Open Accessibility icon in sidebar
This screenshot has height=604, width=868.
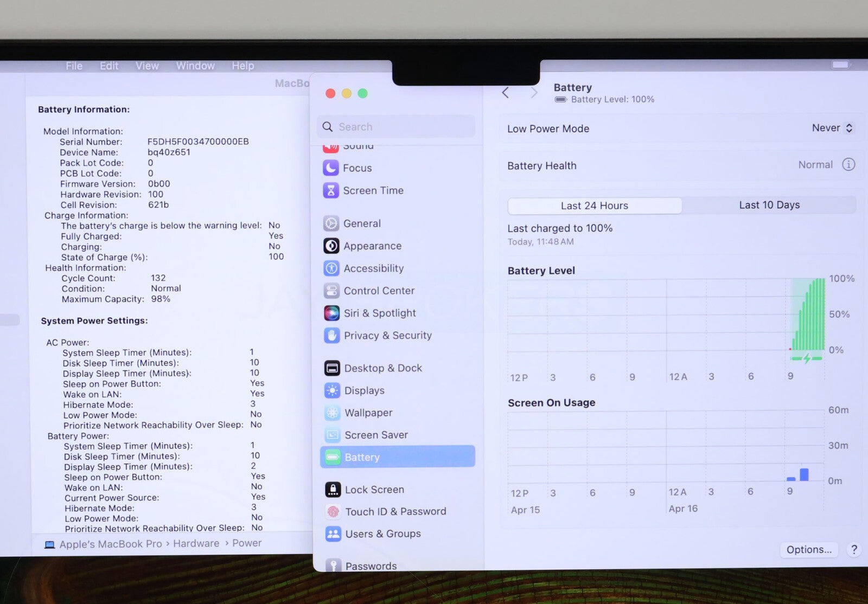pyautogui.click(x=331, y=268)
